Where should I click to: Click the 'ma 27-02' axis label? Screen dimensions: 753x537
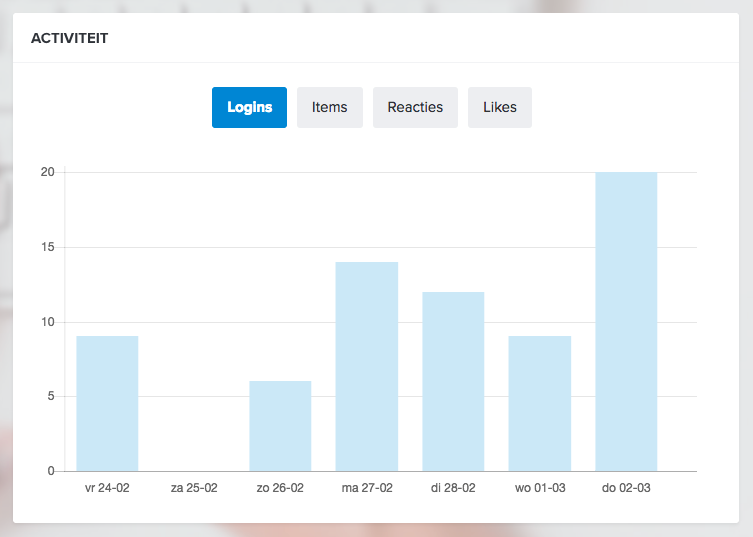coord(367,488)
